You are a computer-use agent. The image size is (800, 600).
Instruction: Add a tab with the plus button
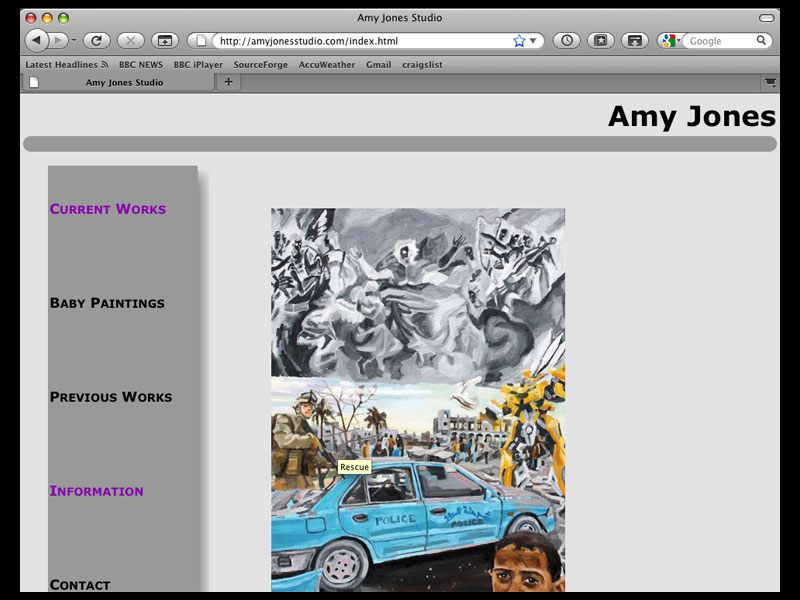click(228, 82)
